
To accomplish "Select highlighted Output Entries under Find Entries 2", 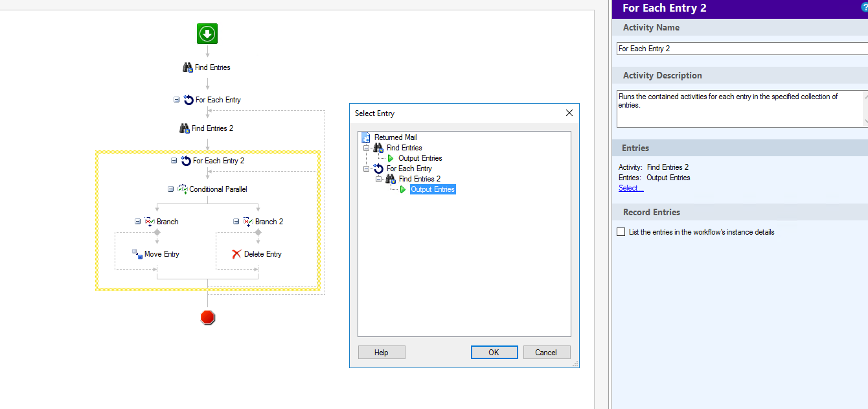I will tap(433, 189).
